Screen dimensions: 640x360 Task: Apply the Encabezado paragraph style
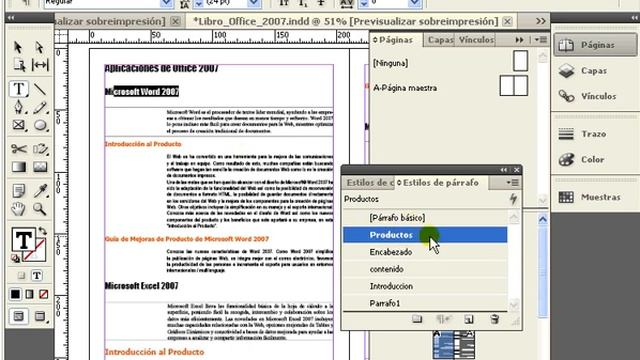(424, 252)
